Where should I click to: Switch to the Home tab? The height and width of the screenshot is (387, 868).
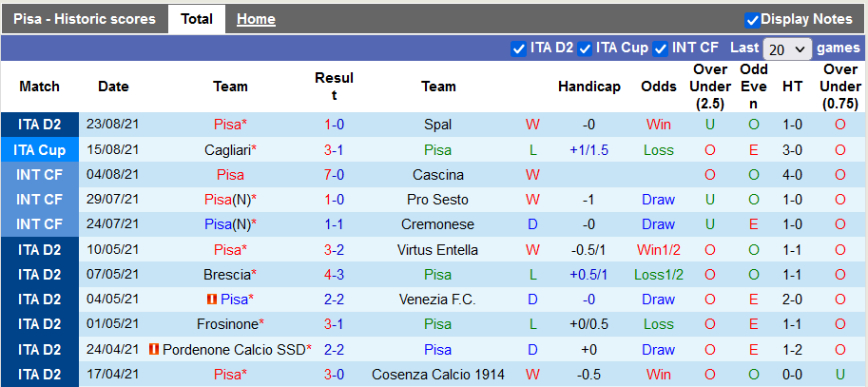256,19
